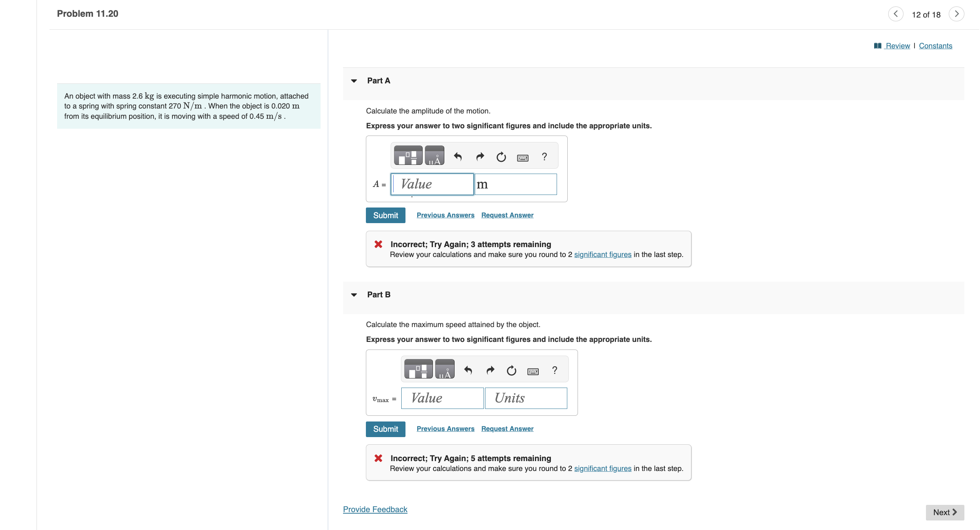Open templates tool in Part B toolbar
Screen dimensions: 980x530
pos(418,369)
